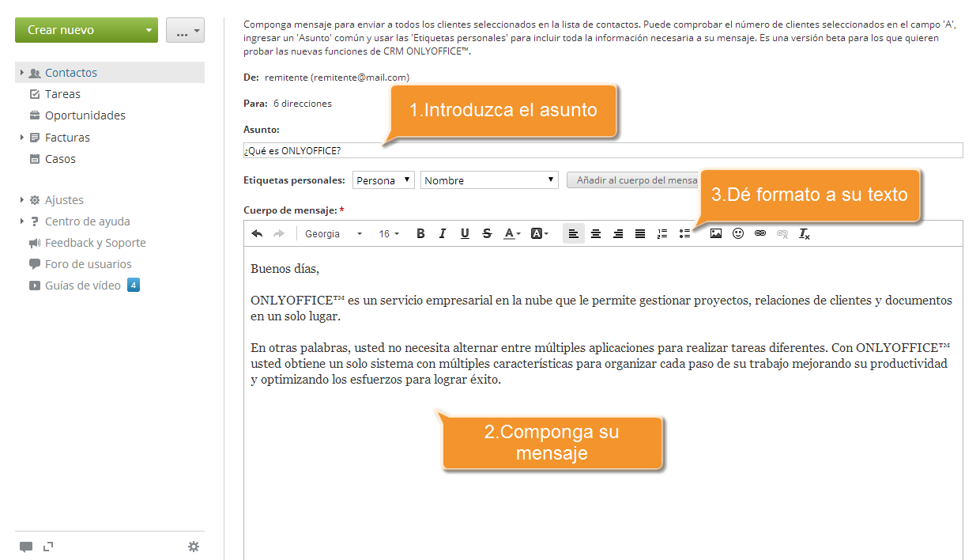The image size is (980, 560).
Task: Expand Centro de ayuda section
Action: click(x=22, y=221)
